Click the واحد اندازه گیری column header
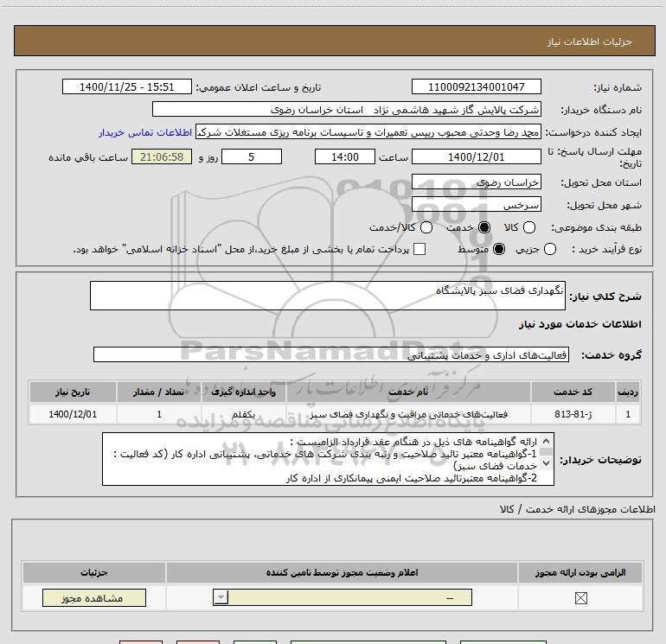The image size is (666, 644). point(243,392)
